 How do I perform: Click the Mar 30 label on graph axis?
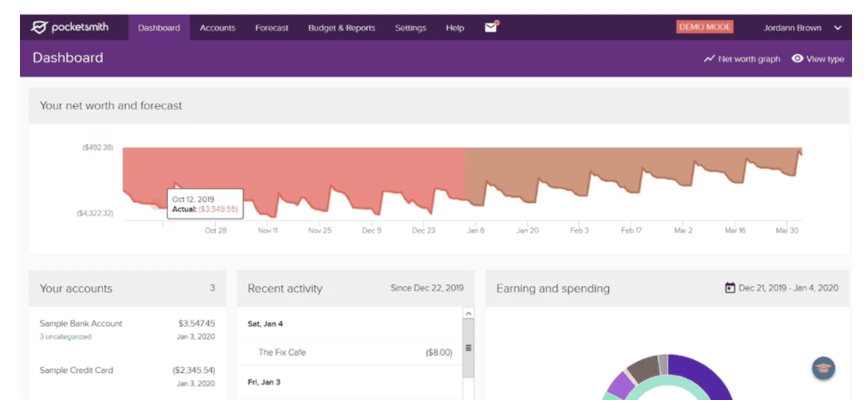click(787, 230)
